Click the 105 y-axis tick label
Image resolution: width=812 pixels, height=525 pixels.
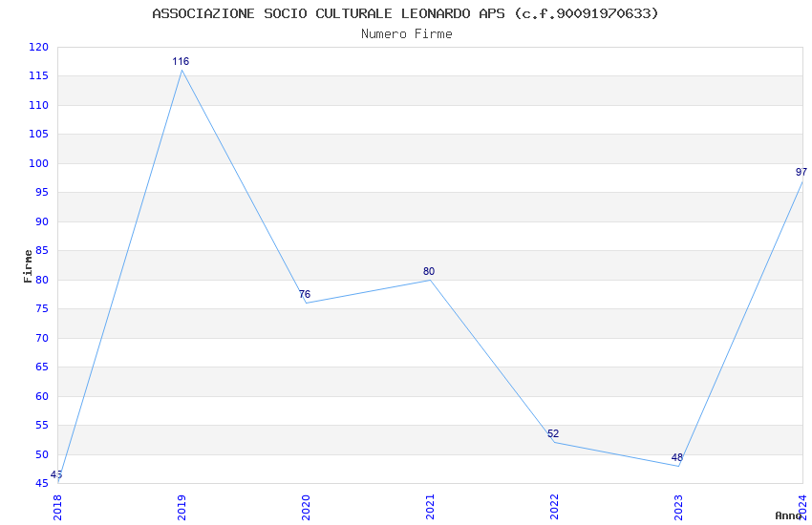(x=38, y=135)
